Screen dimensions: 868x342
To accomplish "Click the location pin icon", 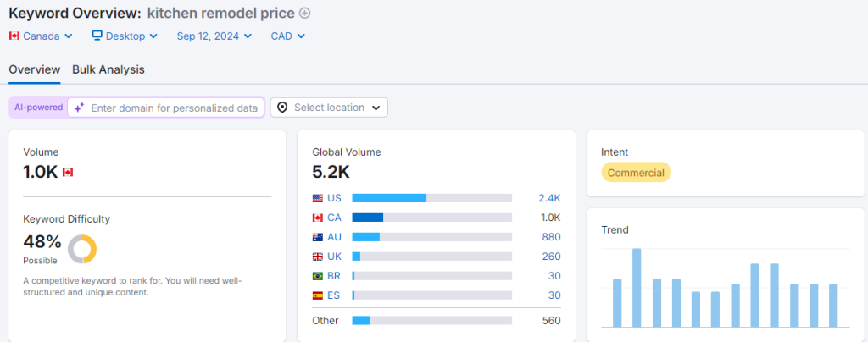I will (x=282, y=108).
